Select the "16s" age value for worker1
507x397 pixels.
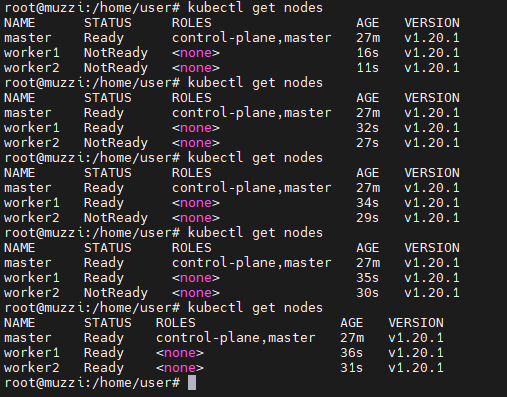click(368, 53)
